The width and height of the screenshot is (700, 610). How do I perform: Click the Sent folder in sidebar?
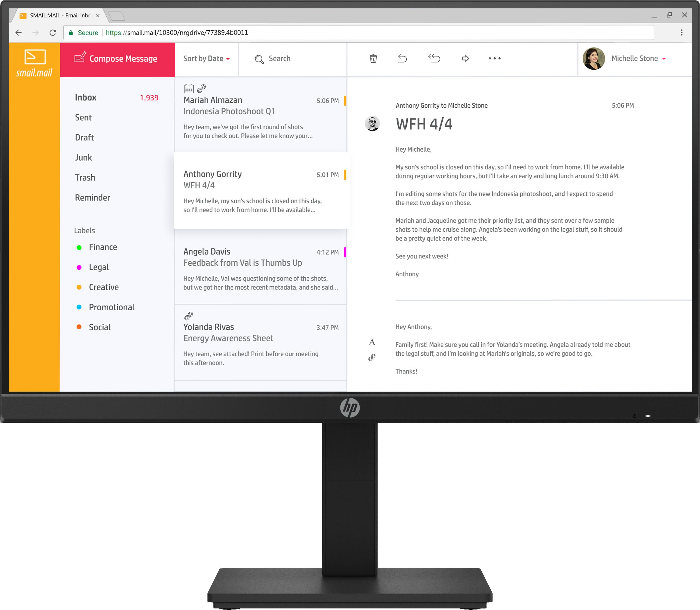83,117
